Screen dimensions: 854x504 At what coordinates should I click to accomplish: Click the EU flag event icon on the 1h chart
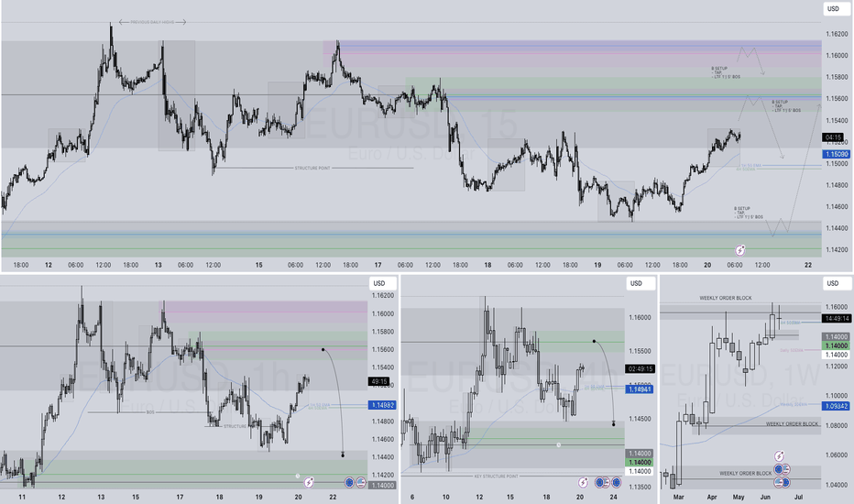click(x=349, y=482)
